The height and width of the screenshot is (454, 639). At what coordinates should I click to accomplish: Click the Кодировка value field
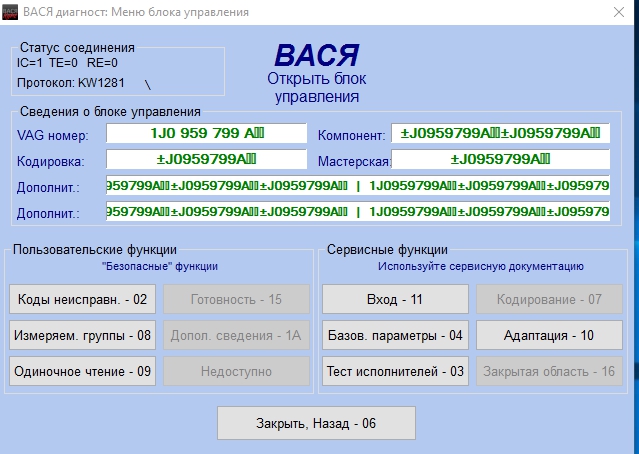206,160
